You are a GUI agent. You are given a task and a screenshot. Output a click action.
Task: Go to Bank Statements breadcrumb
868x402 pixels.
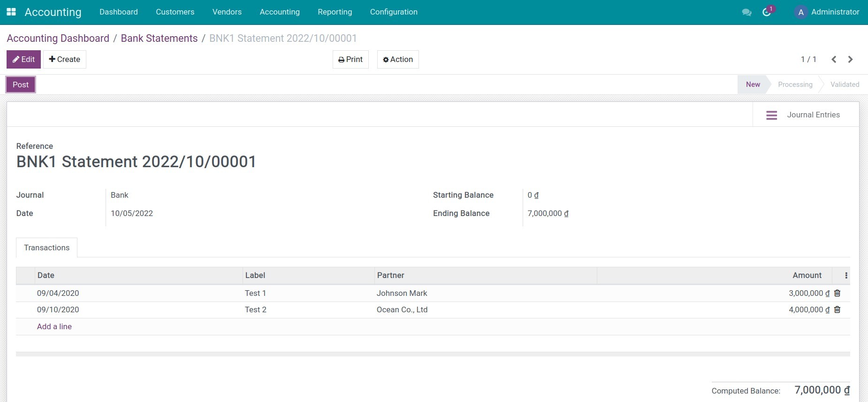tap(159, 39)
